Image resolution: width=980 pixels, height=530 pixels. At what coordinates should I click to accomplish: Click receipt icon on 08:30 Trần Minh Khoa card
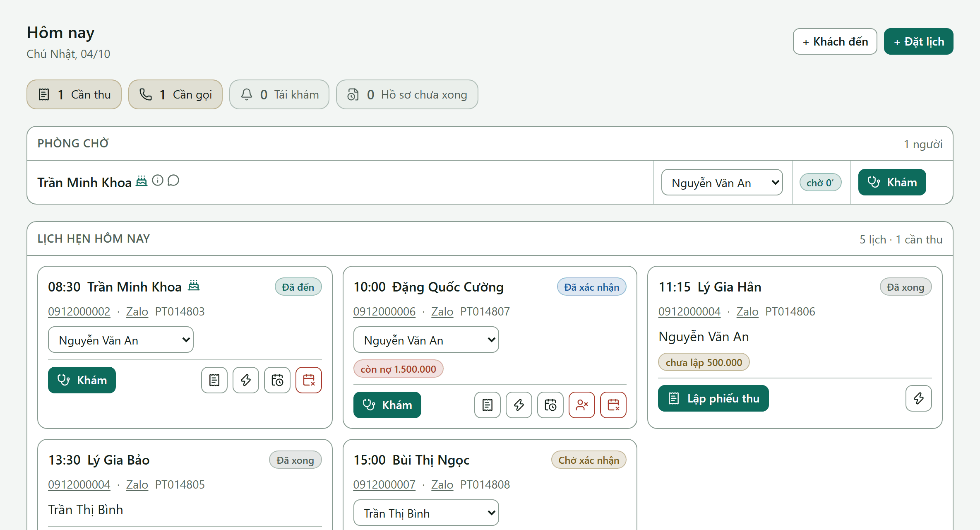point(214,380)
